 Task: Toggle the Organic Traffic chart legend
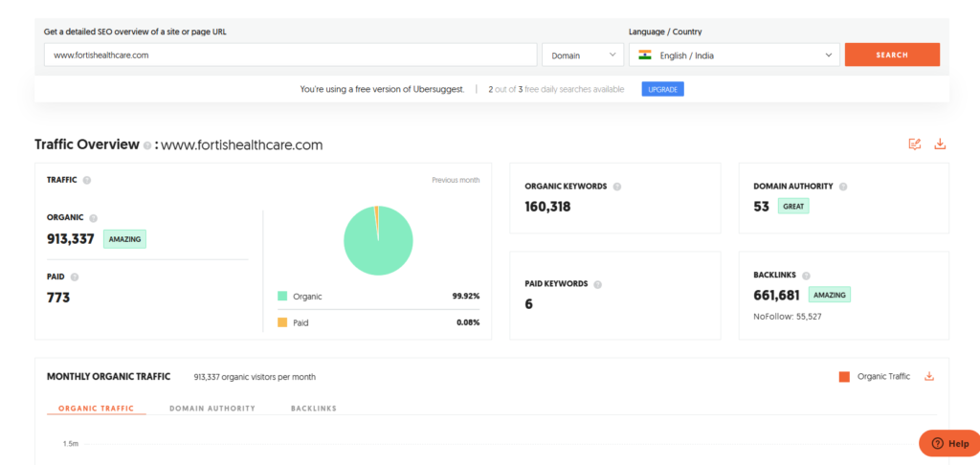tap(874, 377)
